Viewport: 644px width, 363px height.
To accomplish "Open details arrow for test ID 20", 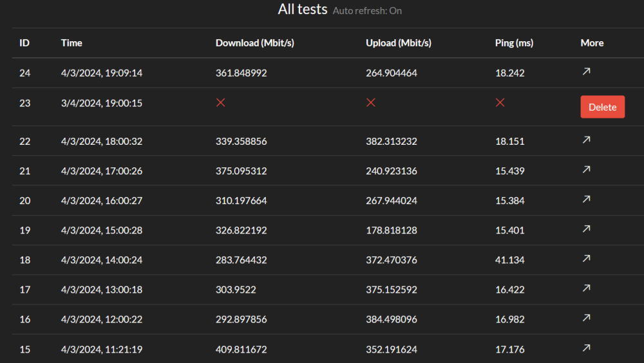I will click(587, 199).
